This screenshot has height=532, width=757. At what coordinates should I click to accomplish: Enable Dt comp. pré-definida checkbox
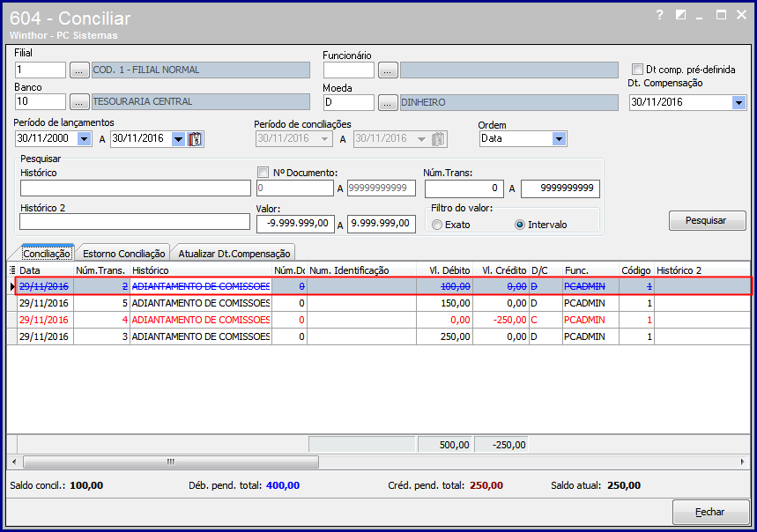pyautogui.click(x=637, y=70)
